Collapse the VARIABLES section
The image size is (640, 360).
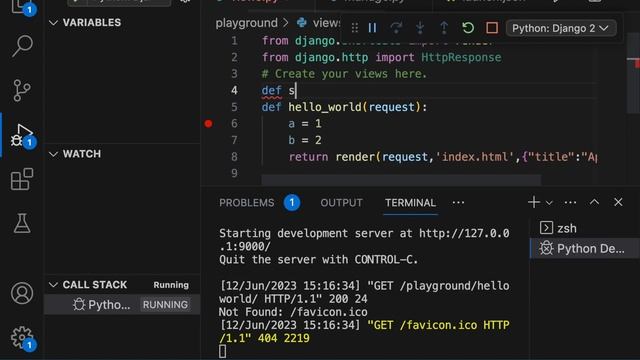[53, 23]
